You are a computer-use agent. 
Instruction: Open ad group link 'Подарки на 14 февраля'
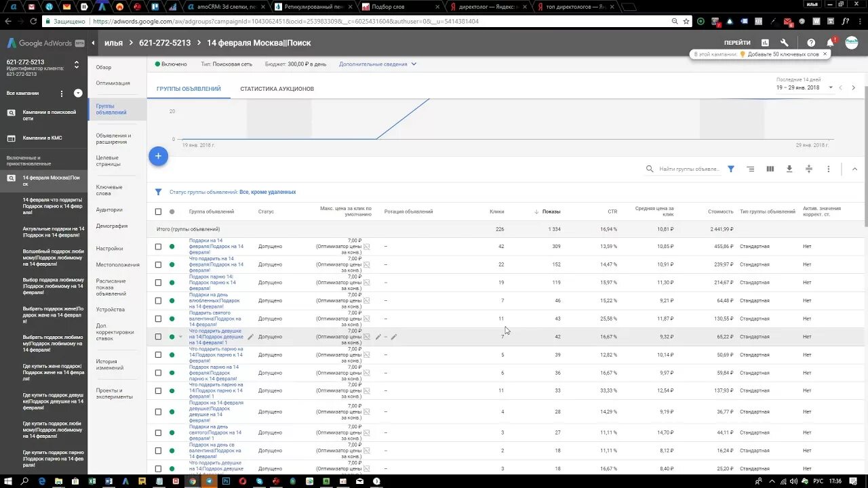tap(216, 247)
